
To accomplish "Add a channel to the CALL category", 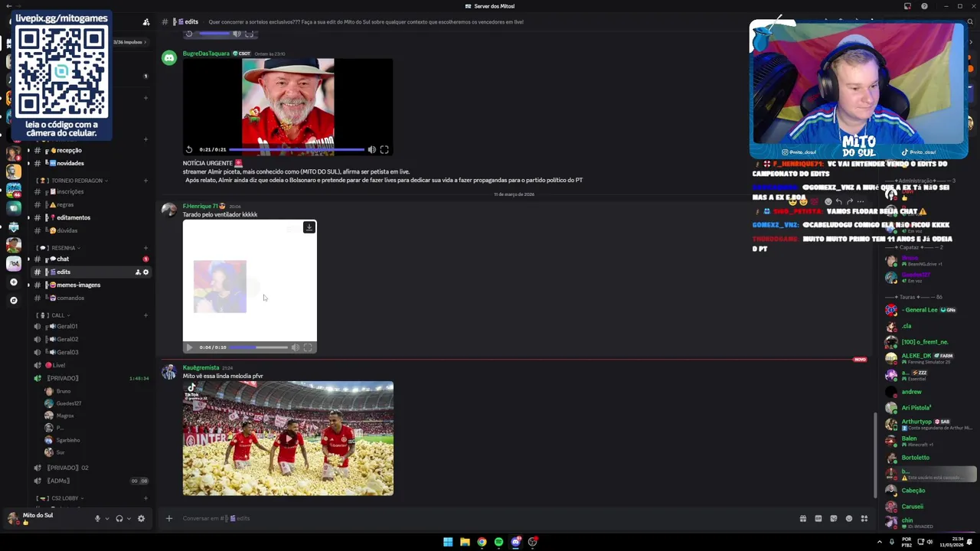I will coord(145,315).
